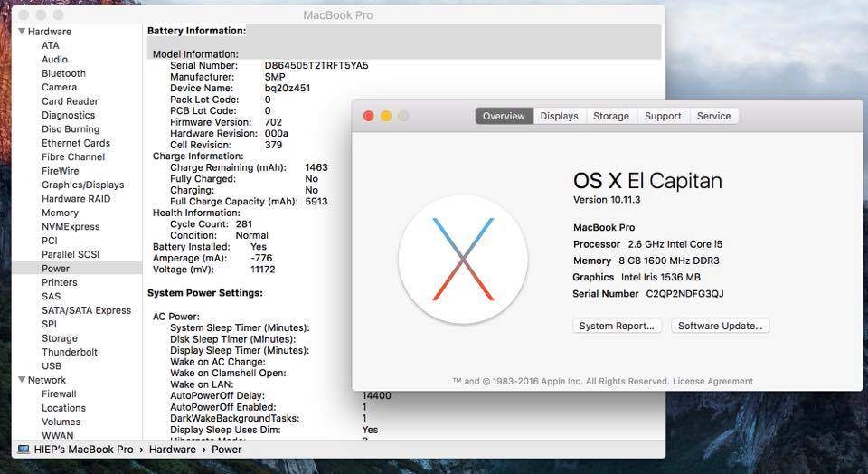Viewport: 868px width, 474px height.
Task: Select Power in the sidebar
Action: pyautogui.click(x=77, y=269)
